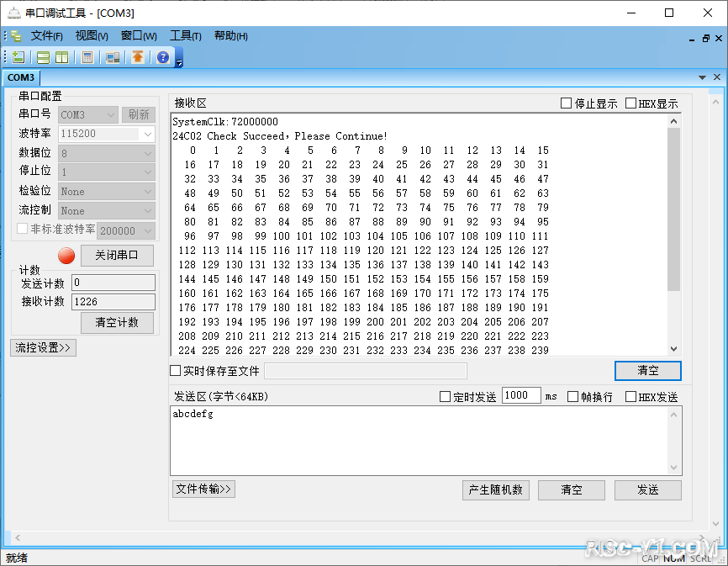The height and width of the screenshot is (566, 728).
Task: Click the 发送 button
Action: tap(647, 490)
